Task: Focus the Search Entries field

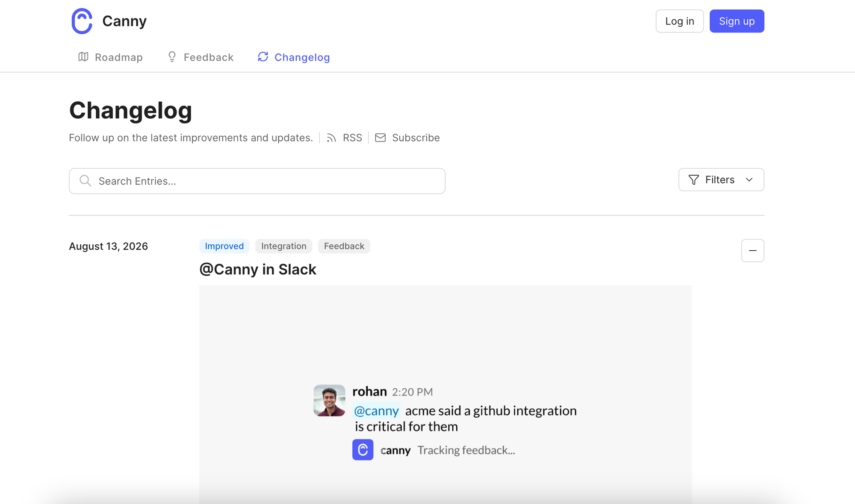Action: point(257,181)
